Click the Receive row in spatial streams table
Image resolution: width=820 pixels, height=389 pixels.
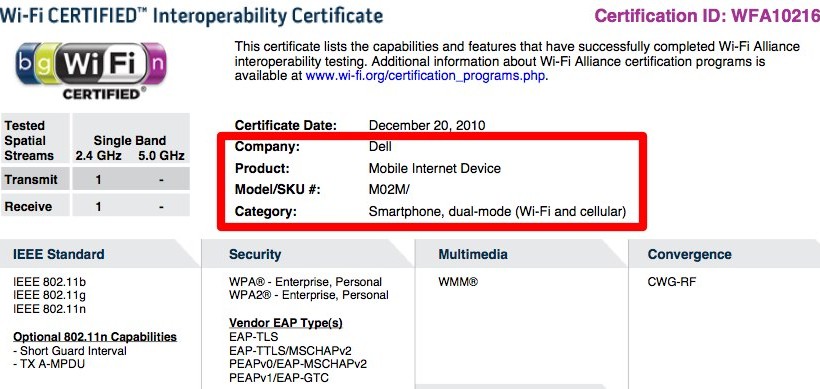pos(95,207)
